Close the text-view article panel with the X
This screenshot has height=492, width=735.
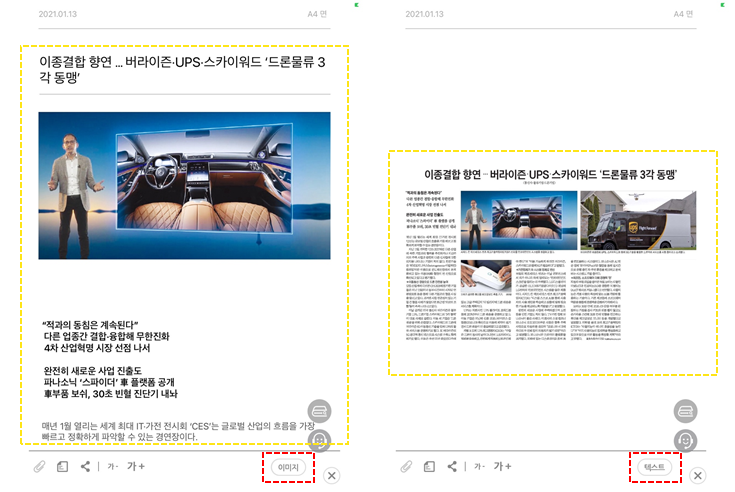332,476
